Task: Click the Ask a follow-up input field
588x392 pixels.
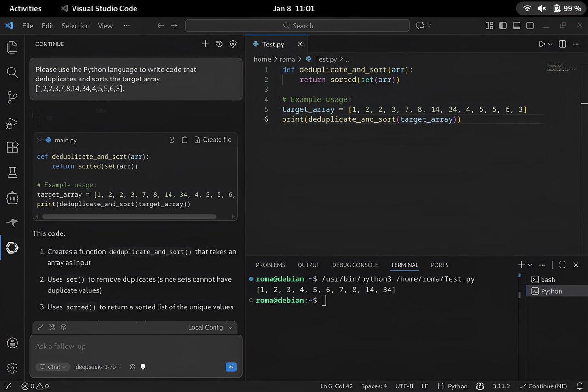Action: [x=136, y=346]
